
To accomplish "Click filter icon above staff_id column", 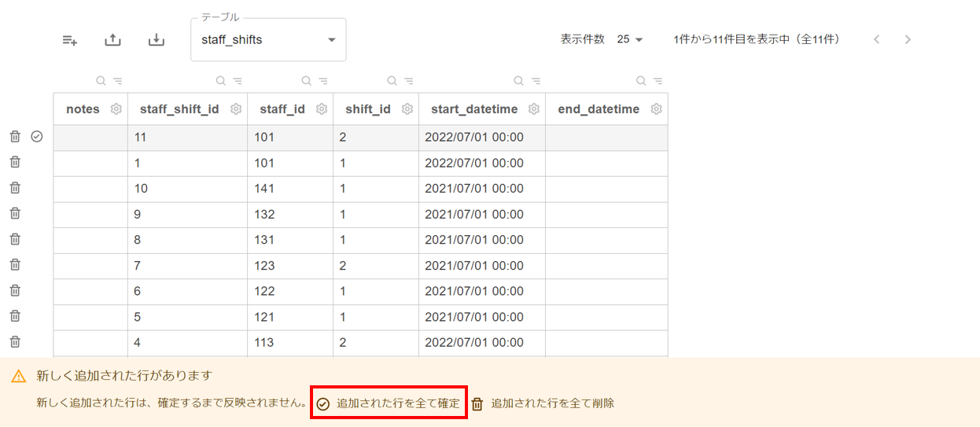I will click(323, 81).
